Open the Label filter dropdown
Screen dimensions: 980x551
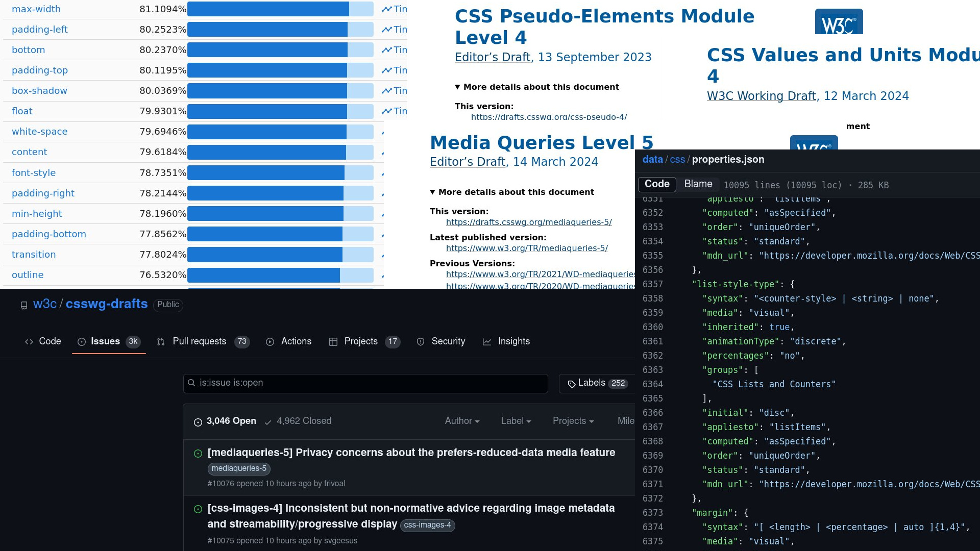point(516,421)
